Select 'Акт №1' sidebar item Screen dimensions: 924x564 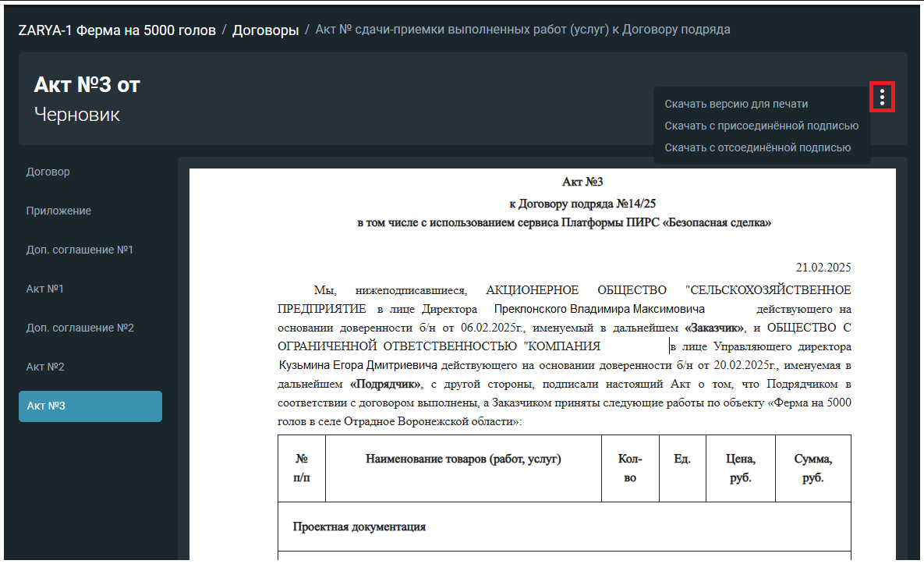tap(44, 288)
